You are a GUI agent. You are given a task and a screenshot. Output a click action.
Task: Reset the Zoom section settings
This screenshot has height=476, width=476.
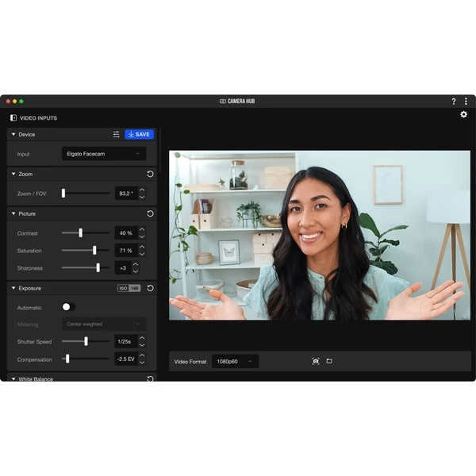click(x=150, y=174)
